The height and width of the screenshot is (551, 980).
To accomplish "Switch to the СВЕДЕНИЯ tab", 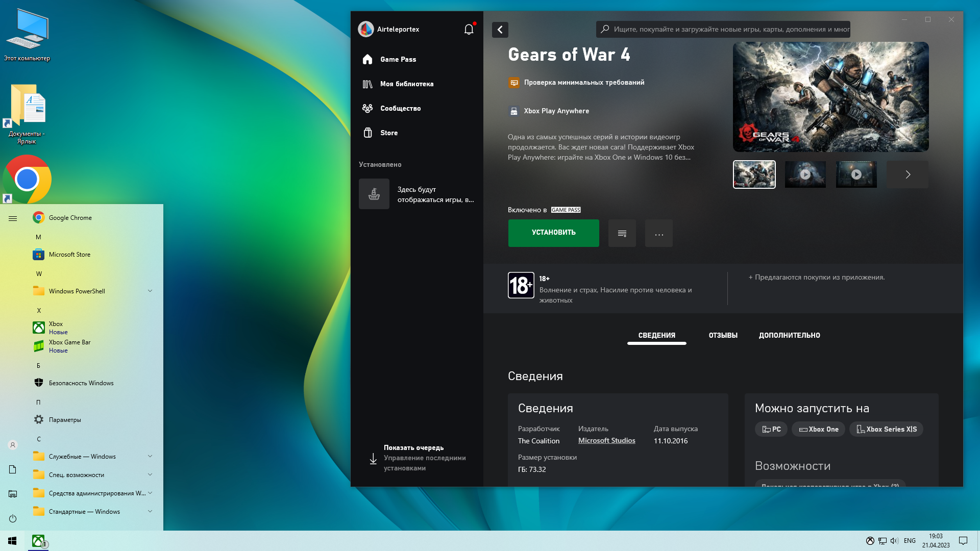I will (656, 335).
